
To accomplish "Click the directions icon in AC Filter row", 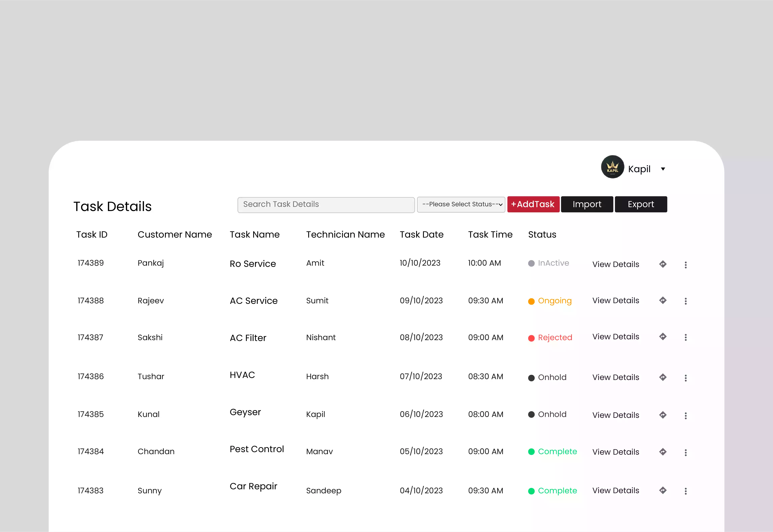I will 663,337.
